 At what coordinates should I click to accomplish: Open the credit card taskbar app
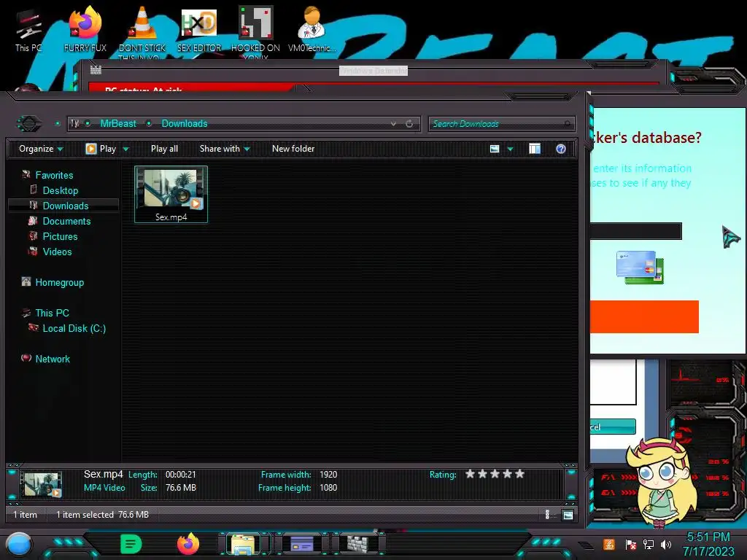coord(301,544)
